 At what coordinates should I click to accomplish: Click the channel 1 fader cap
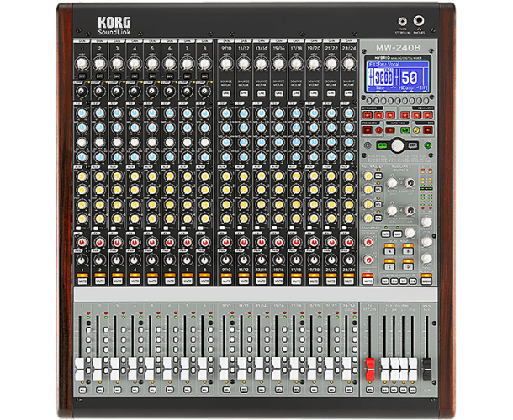[80, 369]
